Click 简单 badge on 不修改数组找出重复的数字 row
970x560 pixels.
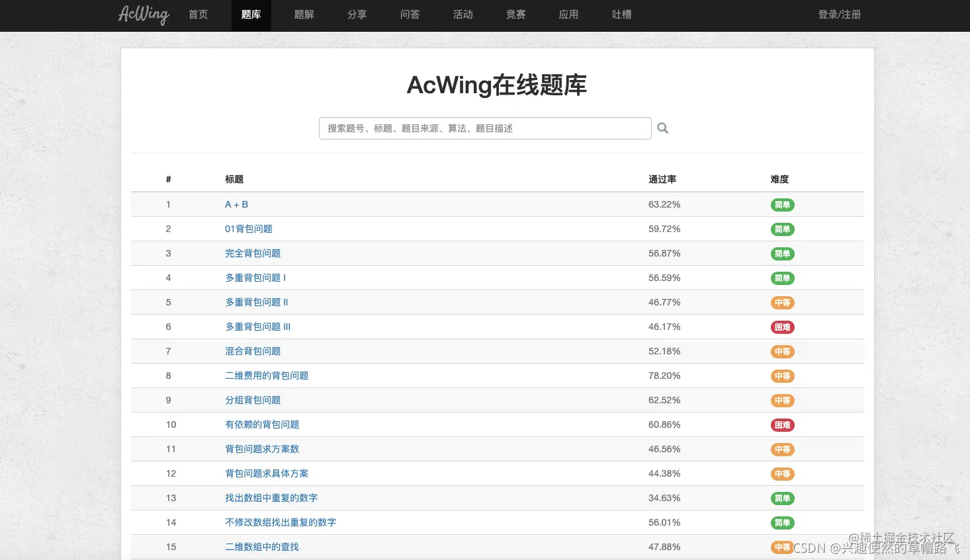(x=783, y=523)
